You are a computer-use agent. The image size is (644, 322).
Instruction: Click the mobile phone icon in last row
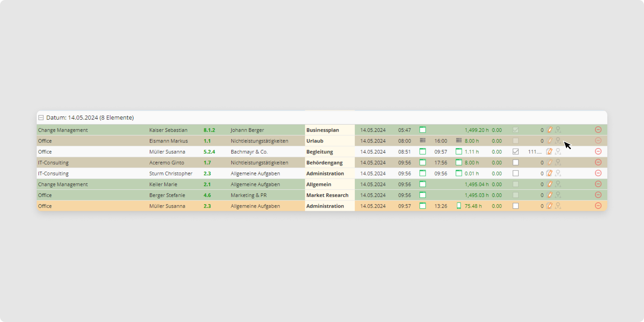tap(459, 206)
